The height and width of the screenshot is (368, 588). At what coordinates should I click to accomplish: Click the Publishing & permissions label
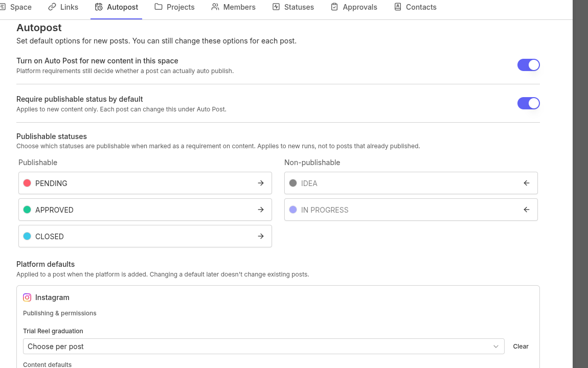[x=60, y=313]
